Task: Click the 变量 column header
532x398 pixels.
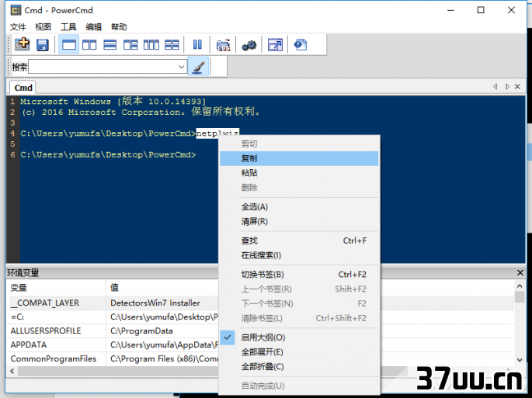Action: 57,288
